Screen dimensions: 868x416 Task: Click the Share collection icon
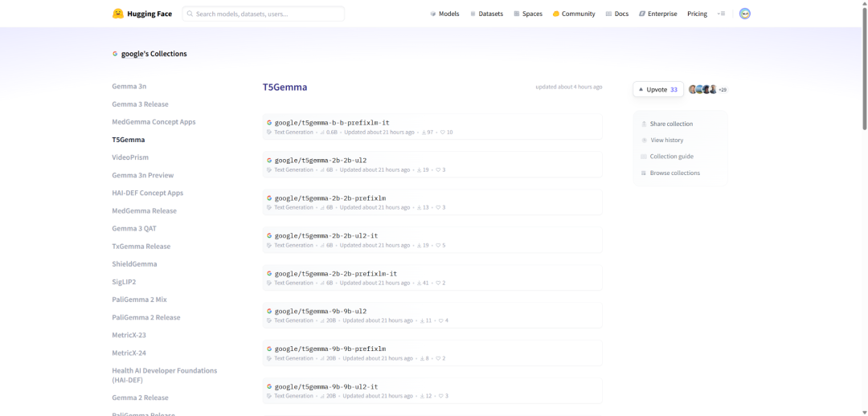pos(644,124)
